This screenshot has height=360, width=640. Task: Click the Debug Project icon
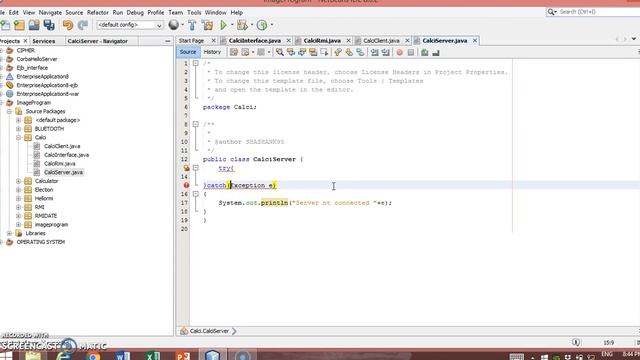(x=242, y=25)
